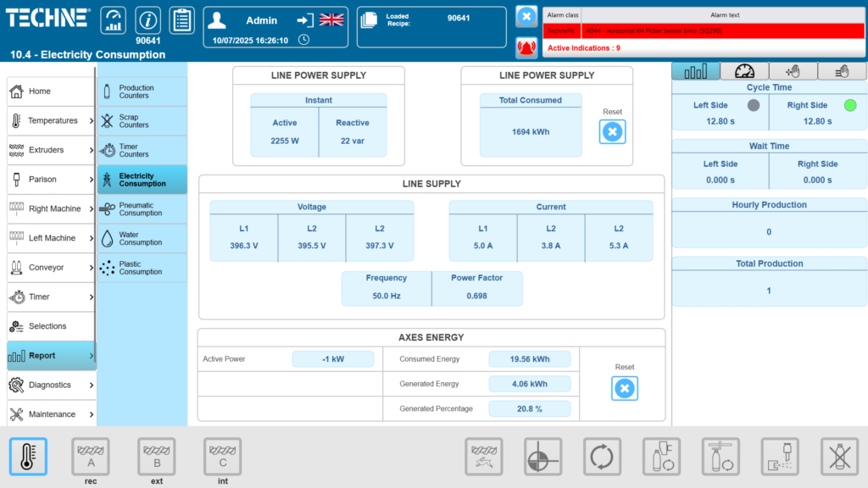
Task: Expand the Timer menu
Action: tap(51, 297)
